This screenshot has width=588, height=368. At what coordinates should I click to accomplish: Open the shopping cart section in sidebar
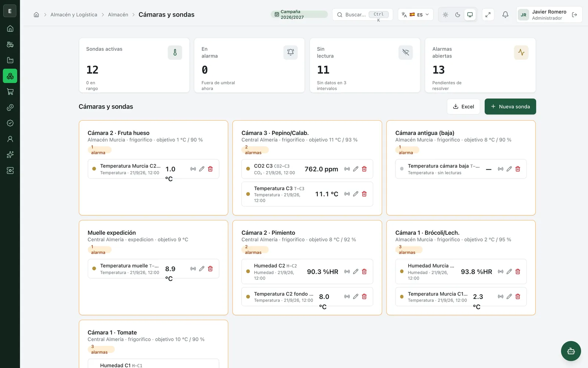[10, 92]
